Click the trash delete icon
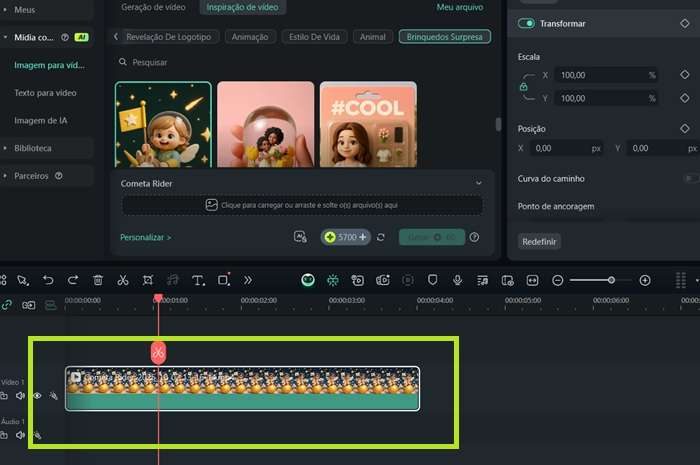 tap(98, 280)
